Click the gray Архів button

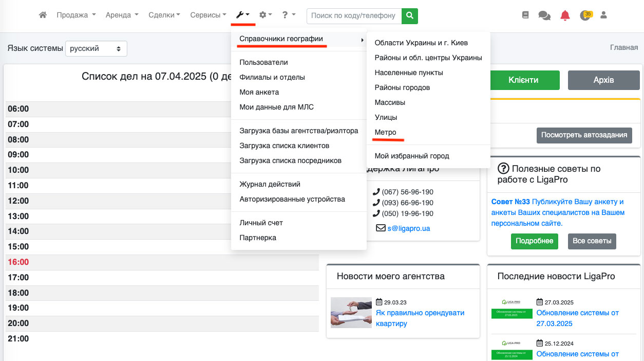(603, 80)
